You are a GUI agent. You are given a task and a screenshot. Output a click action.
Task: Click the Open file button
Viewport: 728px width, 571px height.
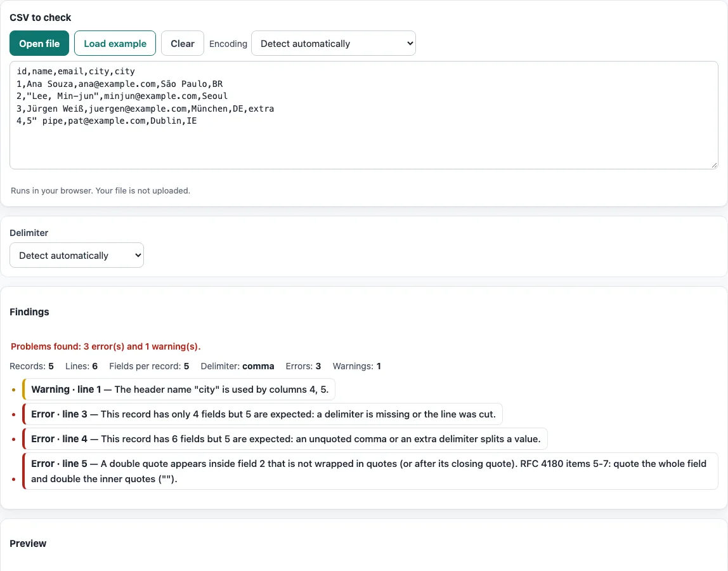point(39,43)
